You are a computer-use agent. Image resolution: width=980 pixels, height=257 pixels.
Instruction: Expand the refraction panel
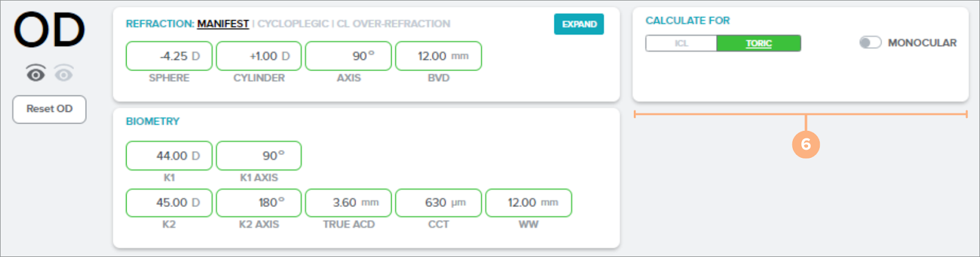[x=579, y=24]
